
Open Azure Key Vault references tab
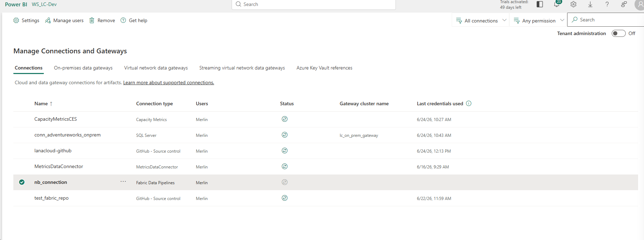coord(324,68)
